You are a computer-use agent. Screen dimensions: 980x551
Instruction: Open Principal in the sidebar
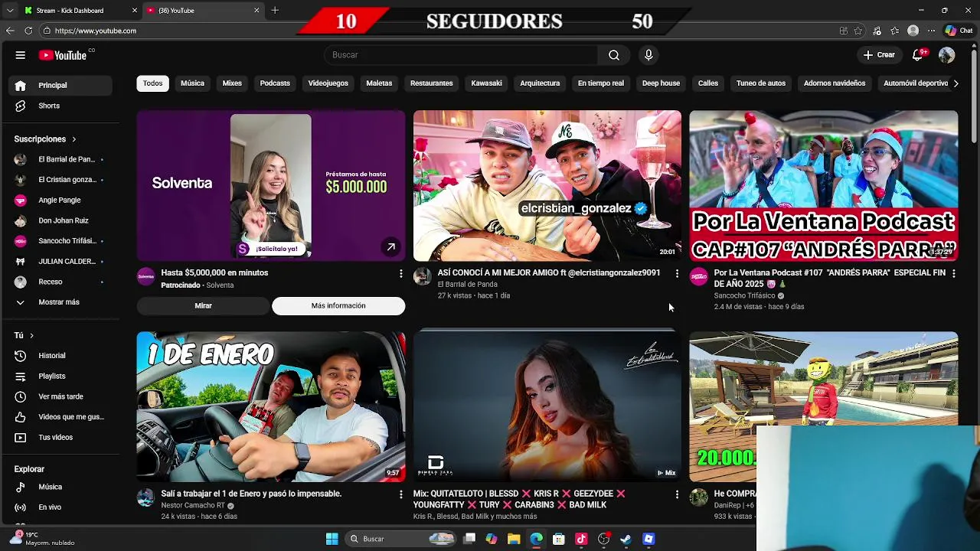point(61,86)
